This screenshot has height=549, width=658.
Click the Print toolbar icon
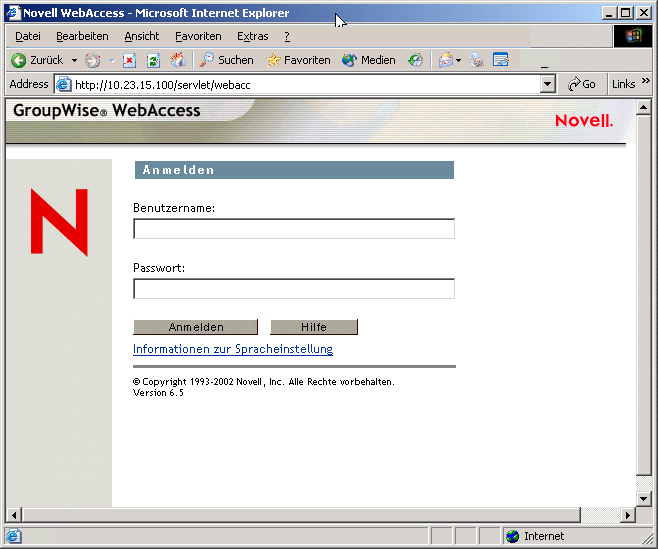(476, 60)
